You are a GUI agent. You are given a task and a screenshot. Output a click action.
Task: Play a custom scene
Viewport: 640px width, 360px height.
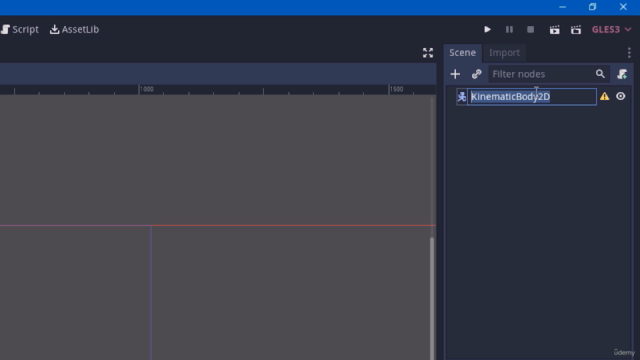[576, 29]
